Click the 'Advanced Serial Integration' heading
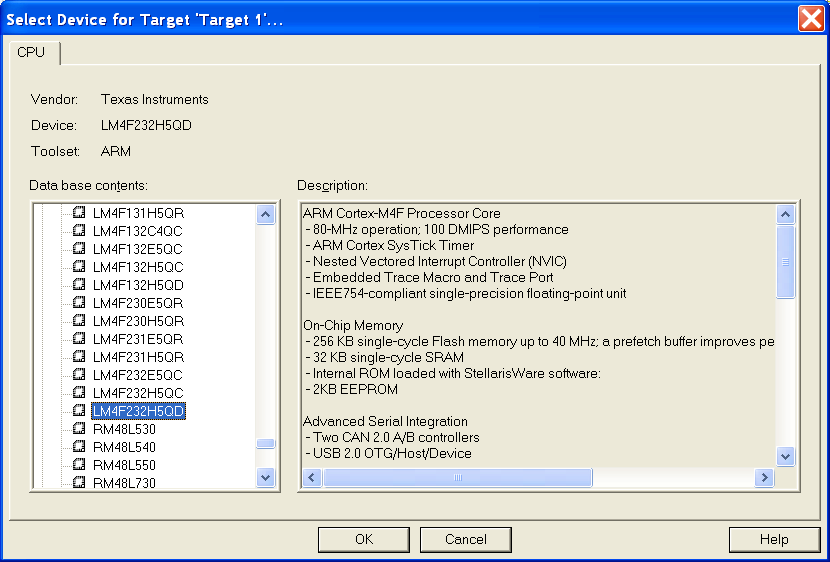 pyautogui.click(x=385, y=422)
